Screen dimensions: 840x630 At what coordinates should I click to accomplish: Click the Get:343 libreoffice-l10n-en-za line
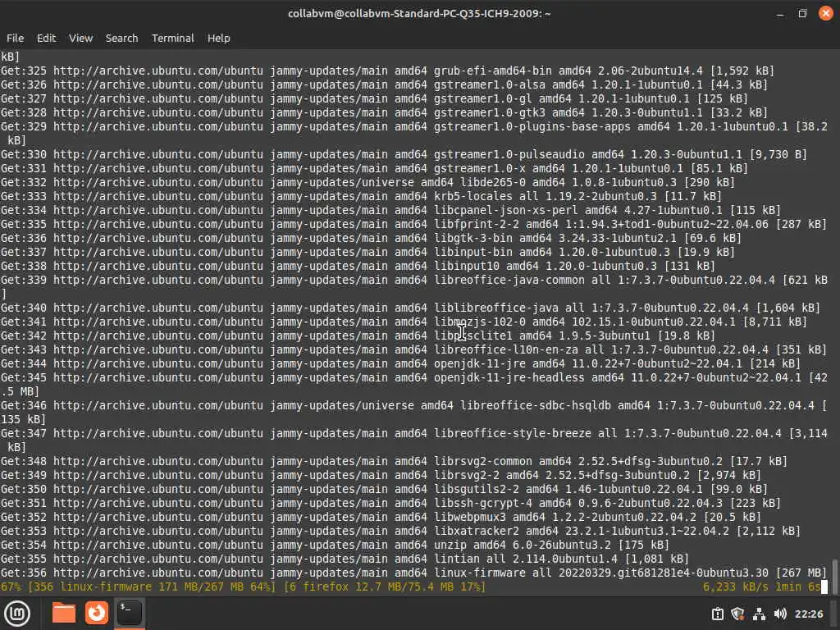tap(413, 349)
